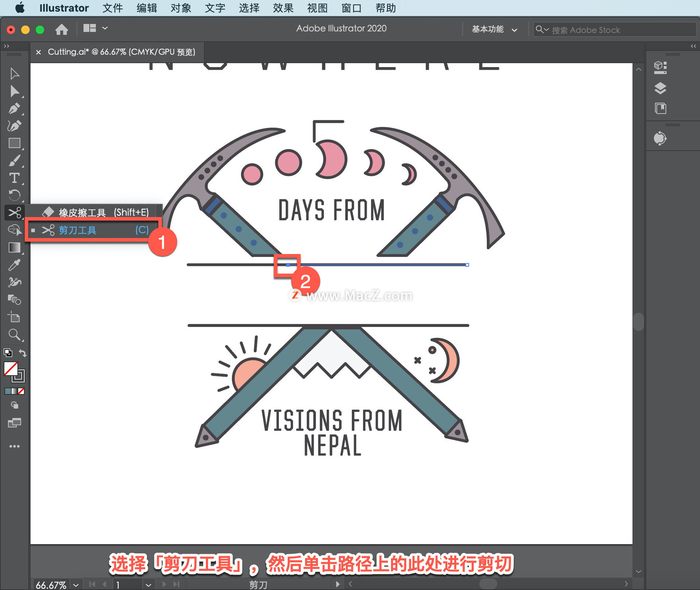The image size is (700, 590).
Task: Click the fill color swatch
Action: (11, 369)
